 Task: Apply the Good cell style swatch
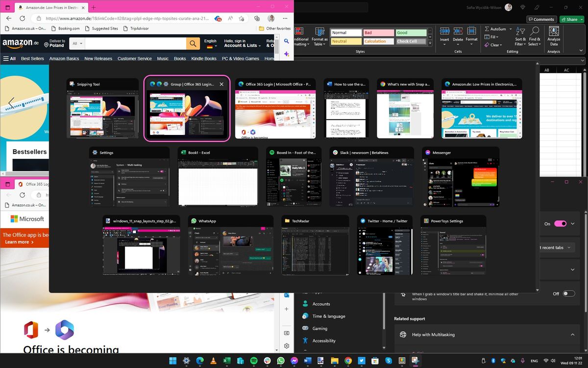click(411, 32)
